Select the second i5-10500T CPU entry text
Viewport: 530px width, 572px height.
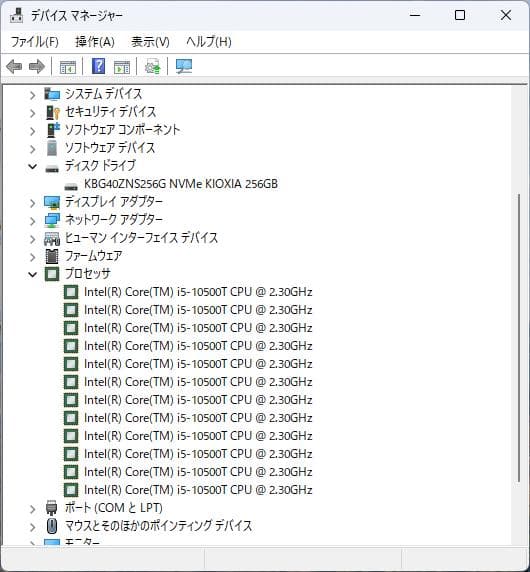pyautogui.click(x=198, y=310)
